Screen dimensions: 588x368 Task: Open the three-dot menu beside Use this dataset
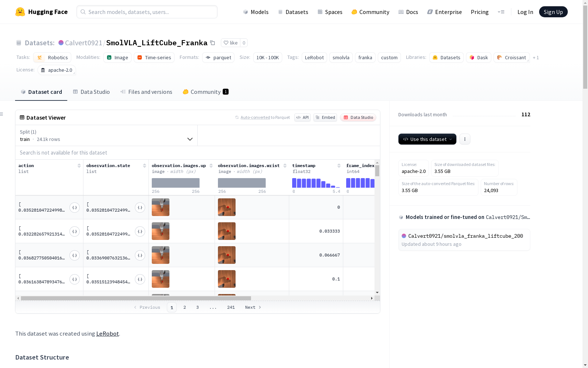click(x=465, y=139)
